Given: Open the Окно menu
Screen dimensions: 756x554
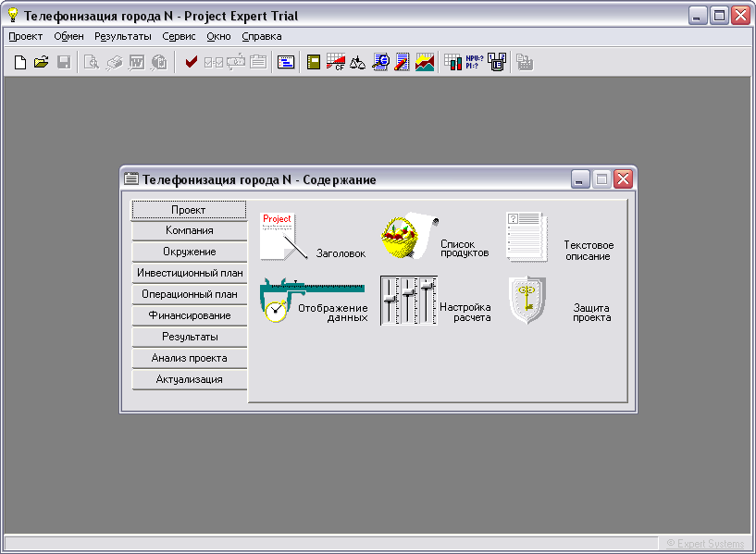Looking at the screenshot, I should (x=219, y=36).
